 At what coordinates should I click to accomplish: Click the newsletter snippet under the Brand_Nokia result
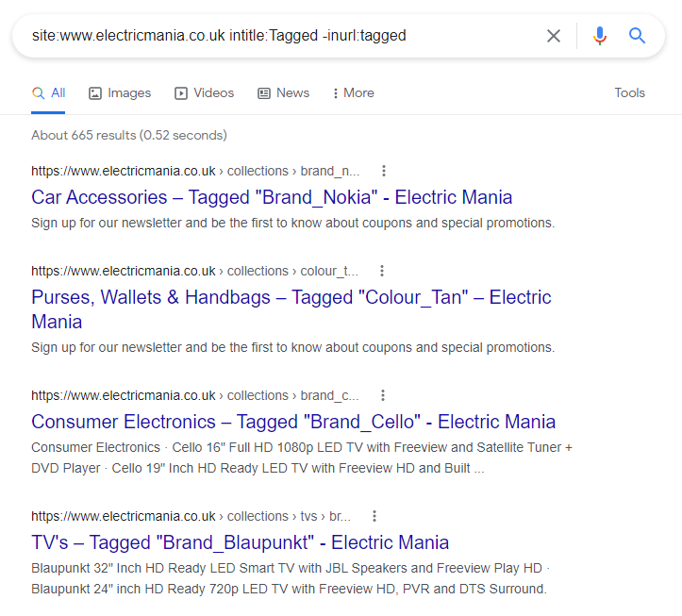(292, 223)
